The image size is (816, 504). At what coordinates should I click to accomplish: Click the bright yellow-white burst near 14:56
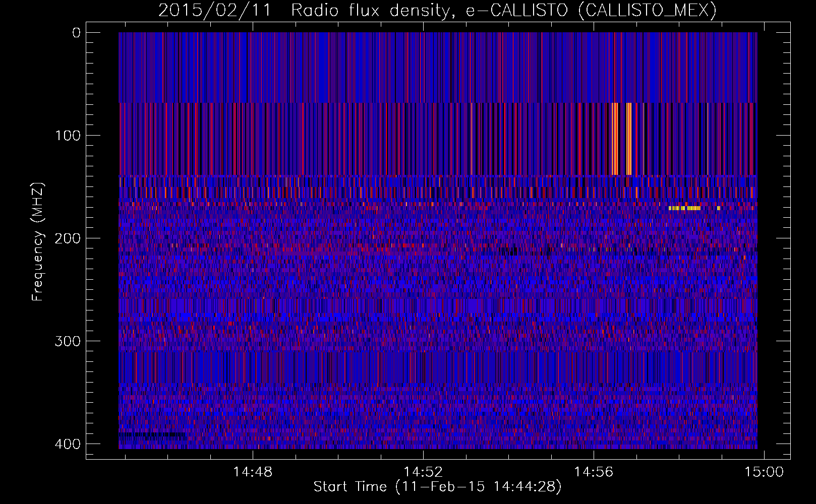pyautogui.click(x=622, y=139)
